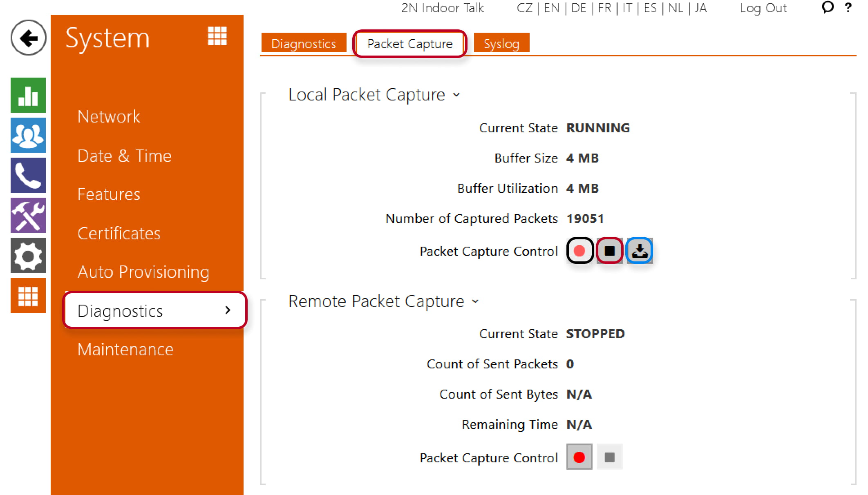Switch to the Diagnostics tab
This screenshot has width=868, height=495.
click(304, 44)
